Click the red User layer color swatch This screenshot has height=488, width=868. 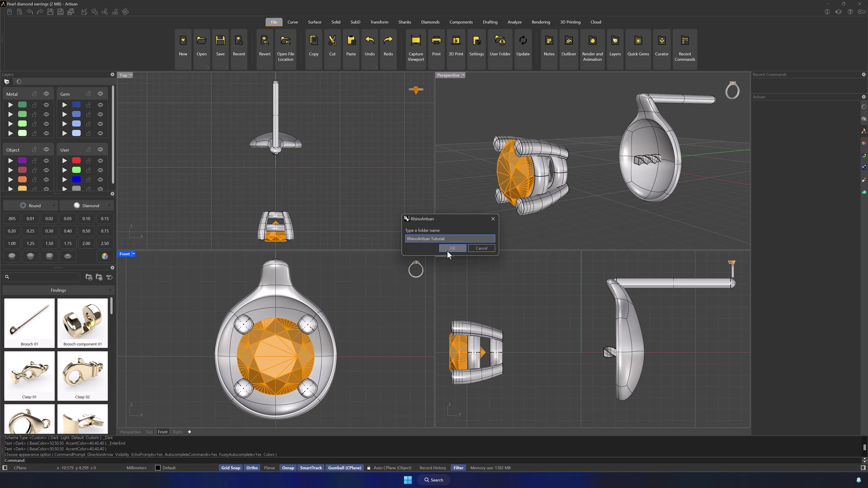[x=76, y=160]
